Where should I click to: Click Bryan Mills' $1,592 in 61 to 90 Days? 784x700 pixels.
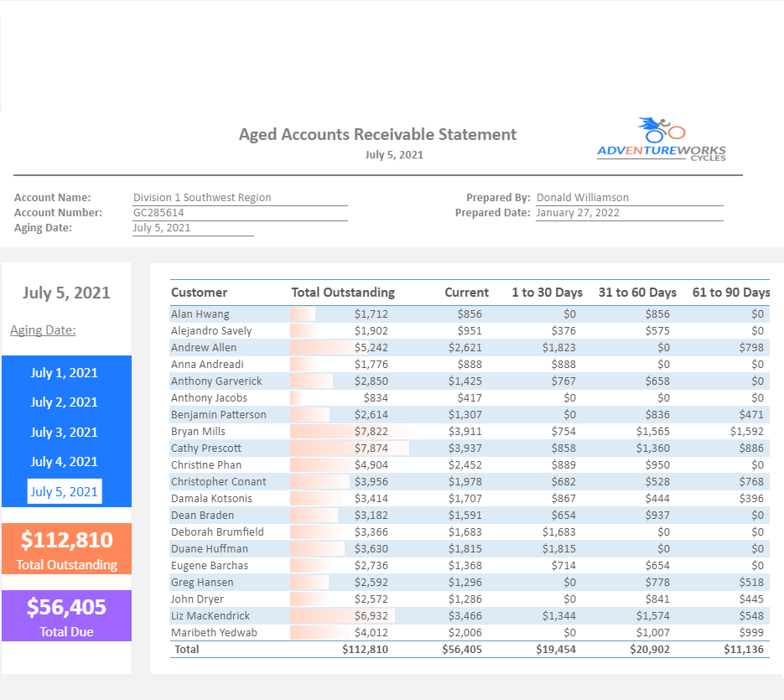(746, 431)
